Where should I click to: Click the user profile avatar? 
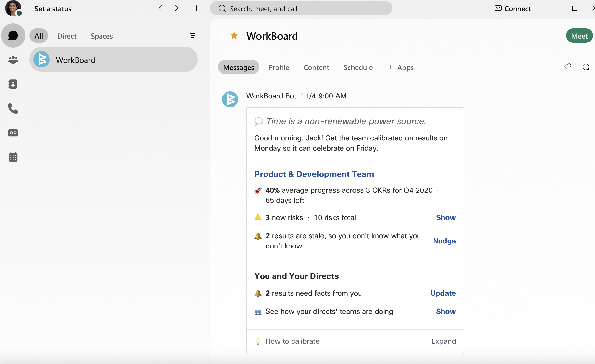[13, 8]
